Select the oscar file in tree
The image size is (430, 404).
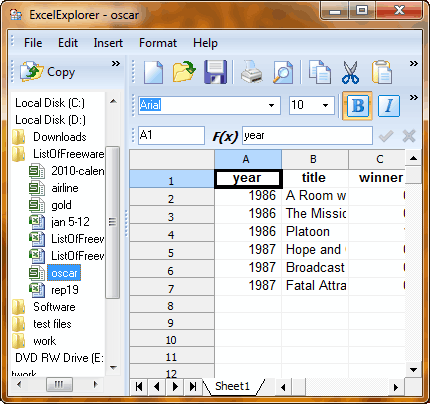(x=64, y=273)
